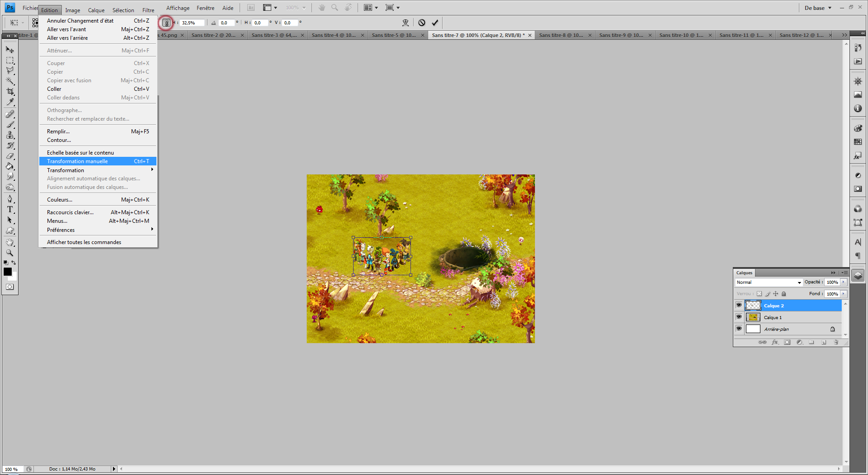Open the De base workspace dropdown

[818, 8]
